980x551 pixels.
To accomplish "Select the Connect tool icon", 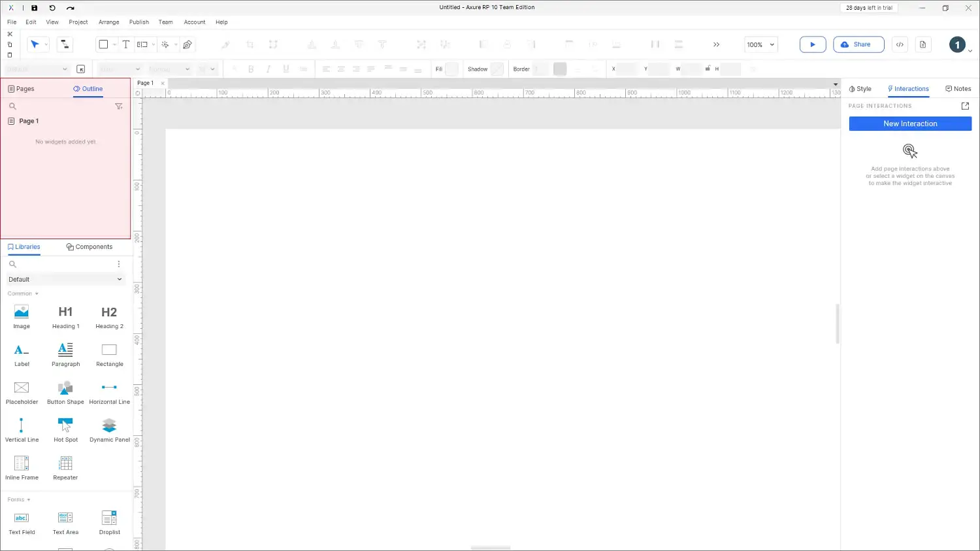I will point(65,44).
